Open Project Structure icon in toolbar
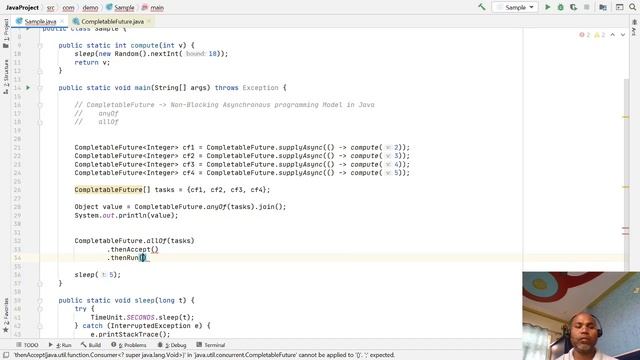 point(603,7)
